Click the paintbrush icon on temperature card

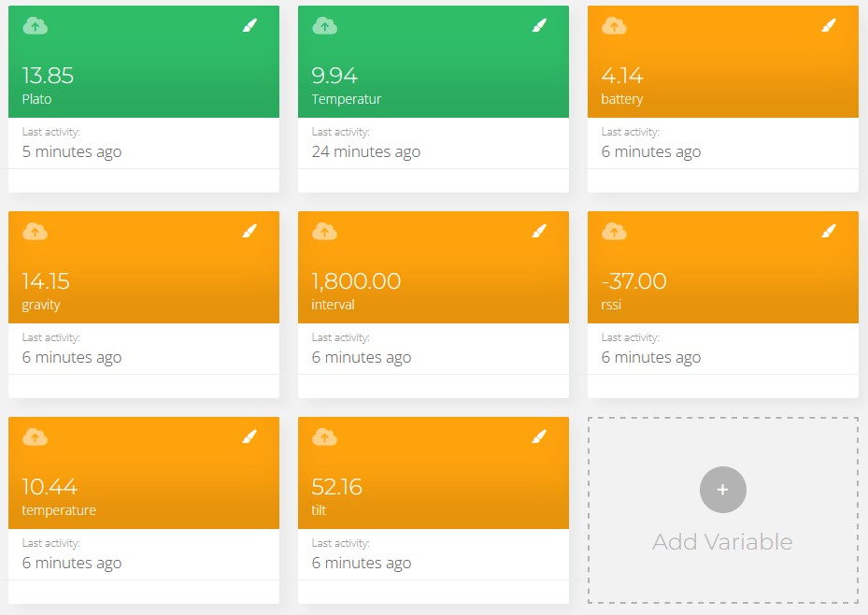pyautogui.click(x=249, y=436)
